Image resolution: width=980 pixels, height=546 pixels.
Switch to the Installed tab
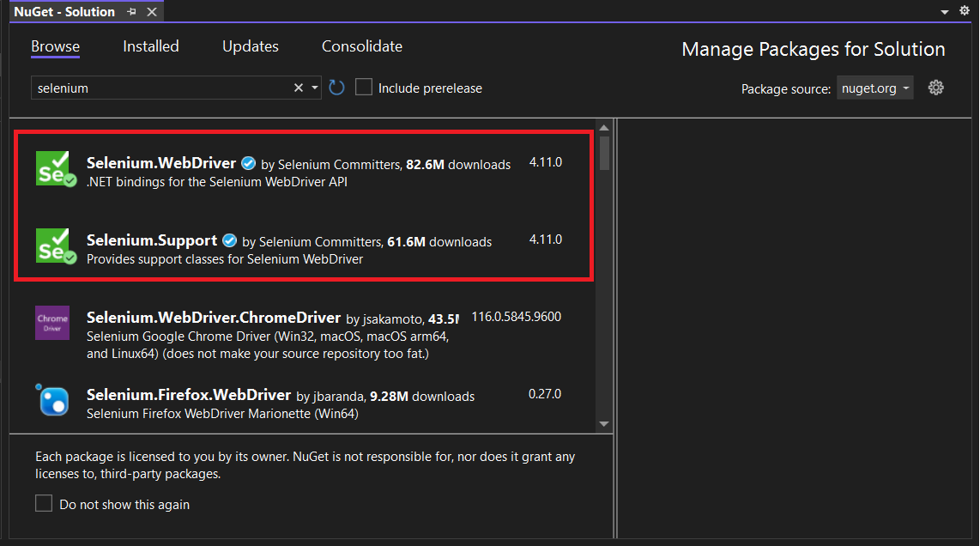[151, 46]
